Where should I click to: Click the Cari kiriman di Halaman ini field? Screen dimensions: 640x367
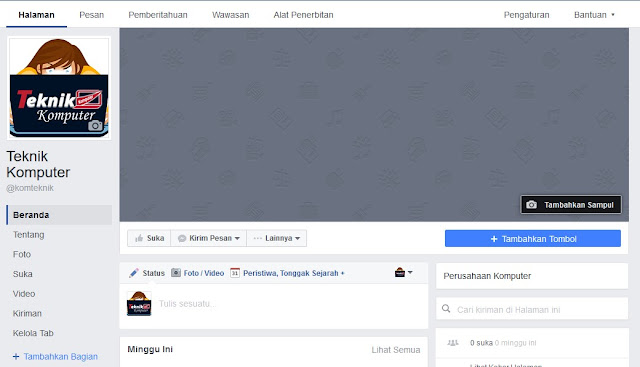pos(532,309)
